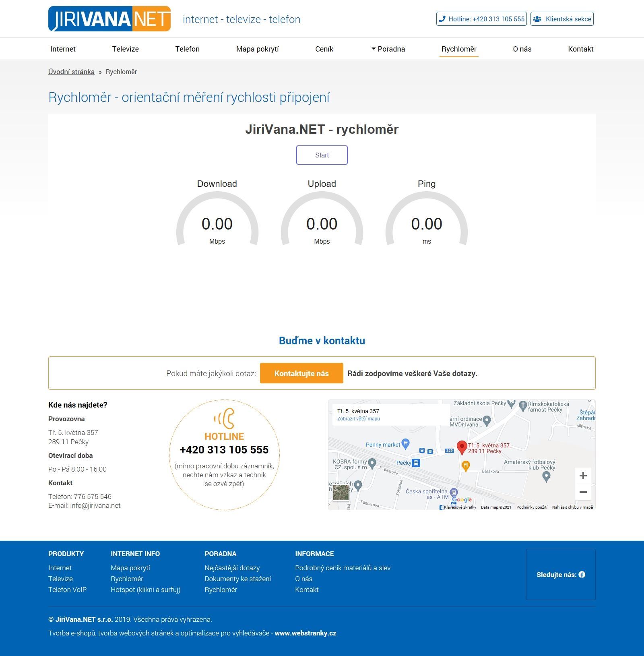644x656 pixels.
Task: Click the restaurant fork marker on the map
Action: coord(466,466)
